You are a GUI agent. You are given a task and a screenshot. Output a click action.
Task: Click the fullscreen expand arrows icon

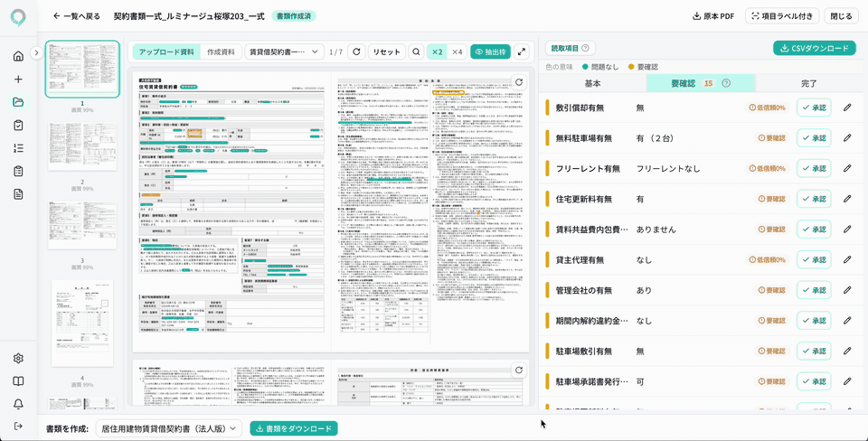point(521,52)
